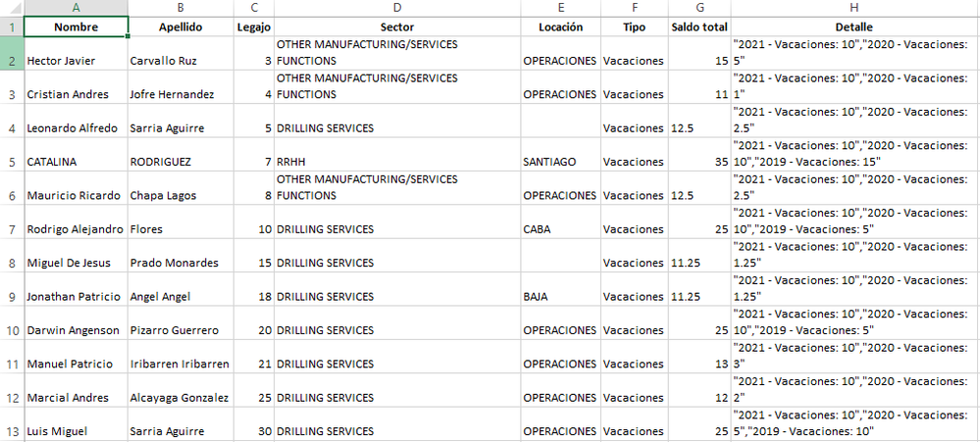The width and height of the screenshot is (980, 442).
Task: Select column A header
Action: (x=77, y=8)
